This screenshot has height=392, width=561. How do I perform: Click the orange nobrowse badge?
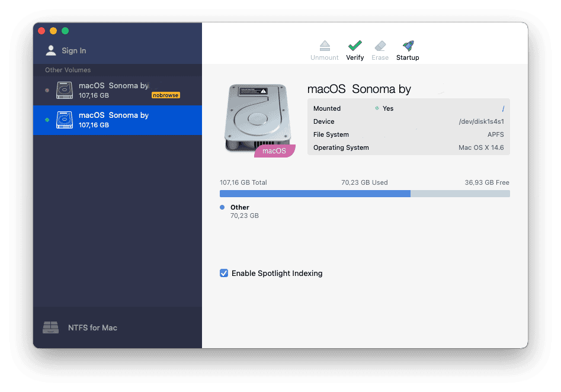pyautogui.click(x=166, y=95)
